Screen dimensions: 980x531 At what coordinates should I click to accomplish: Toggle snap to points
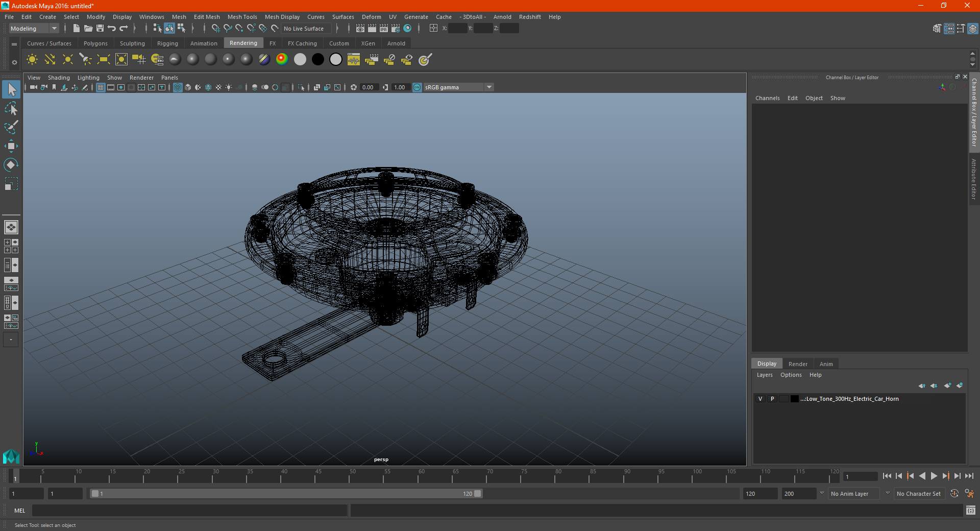point(239,29)
